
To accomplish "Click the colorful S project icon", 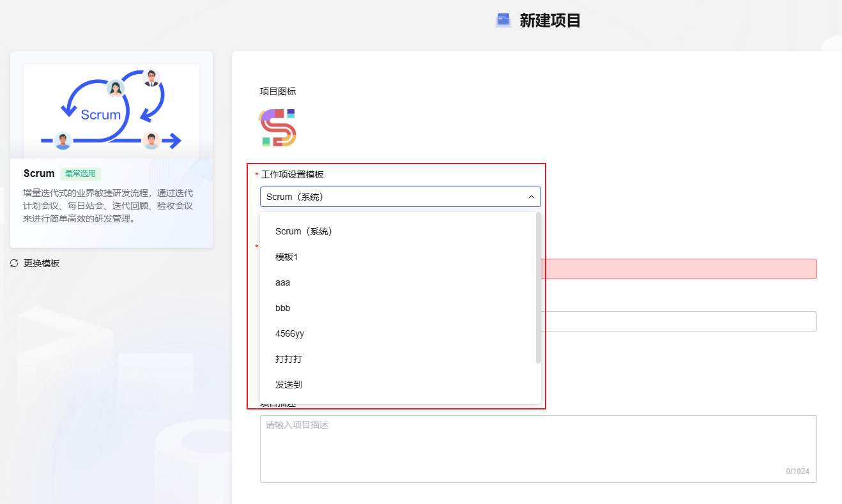I will [278, 128].
